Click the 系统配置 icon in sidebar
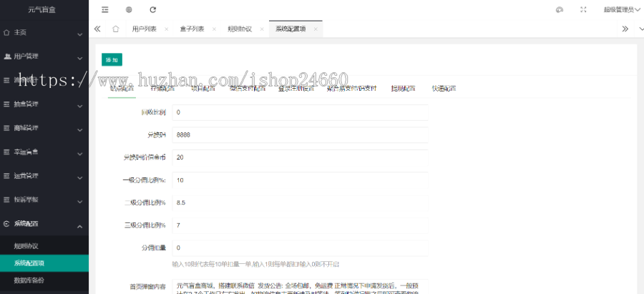The width and height of the screenshot is (644, 294). click(x=6, y=224)
